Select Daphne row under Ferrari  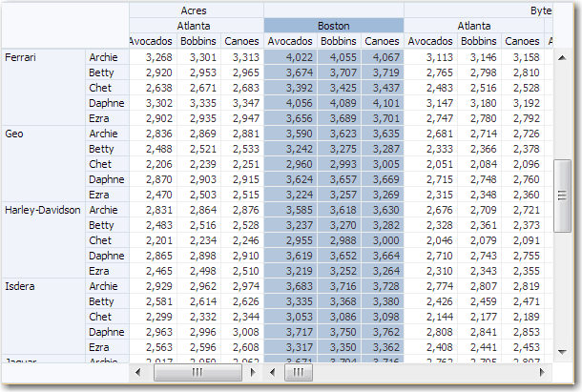point(107,103)
